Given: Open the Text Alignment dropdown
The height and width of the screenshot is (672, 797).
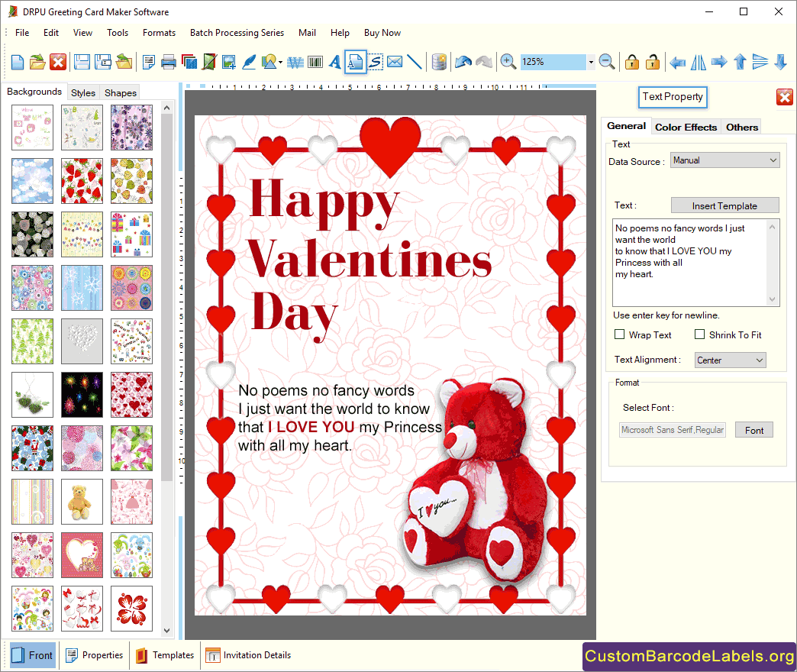Looking at the screenshot, I should pos(730,360).
